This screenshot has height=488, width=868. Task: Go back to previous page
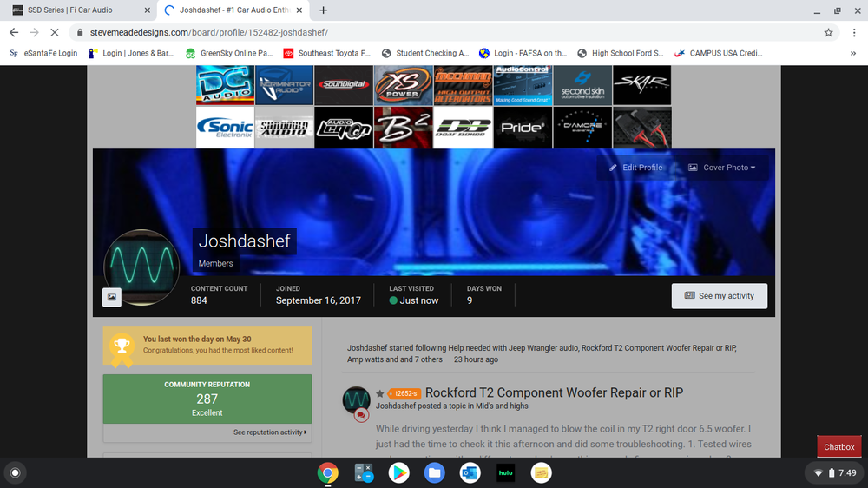tap(14, 33)
